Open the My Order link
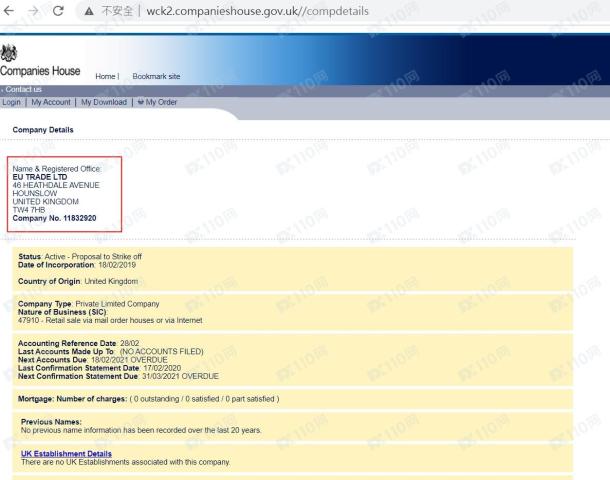The width and height of the screenshot is (610, 480). (161, 102)
